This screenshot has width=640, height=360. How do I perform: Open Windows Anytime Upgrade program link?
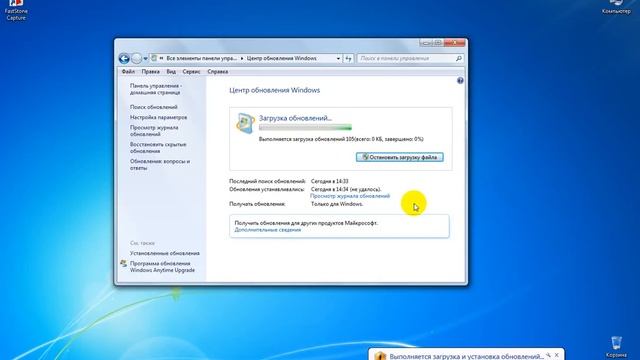tap(162, 267)
